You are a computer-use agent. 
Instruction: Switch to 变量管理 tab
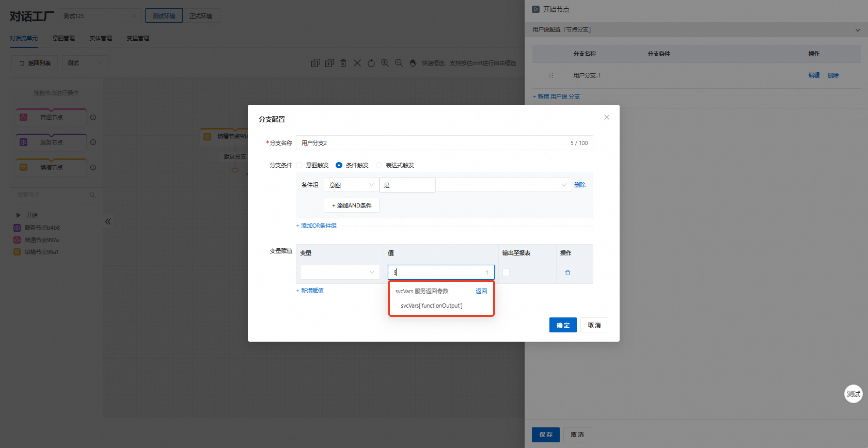[x=138, y=38]
